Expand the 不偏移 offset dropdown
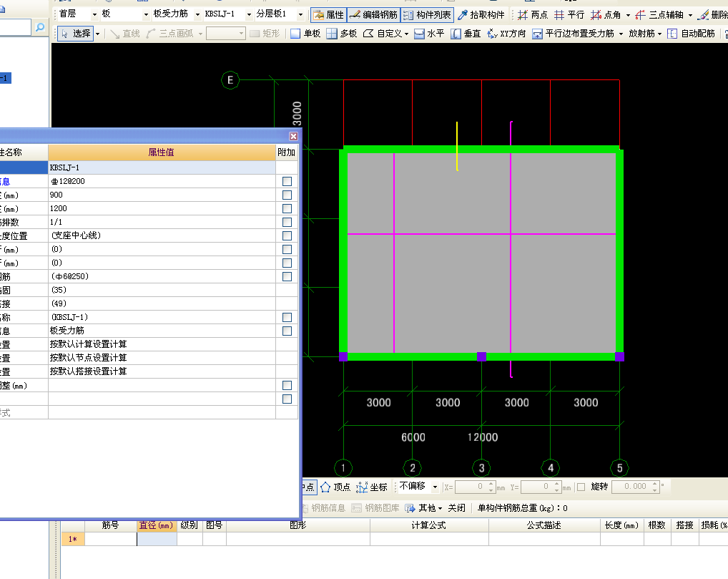The width and height of the screenshot is (728, 579). coord(435,487)
